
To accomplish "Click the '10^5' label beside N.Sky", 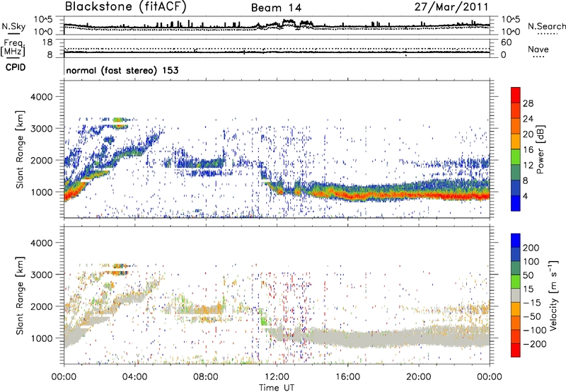I will pyautogui.click(x=43, y=20).
